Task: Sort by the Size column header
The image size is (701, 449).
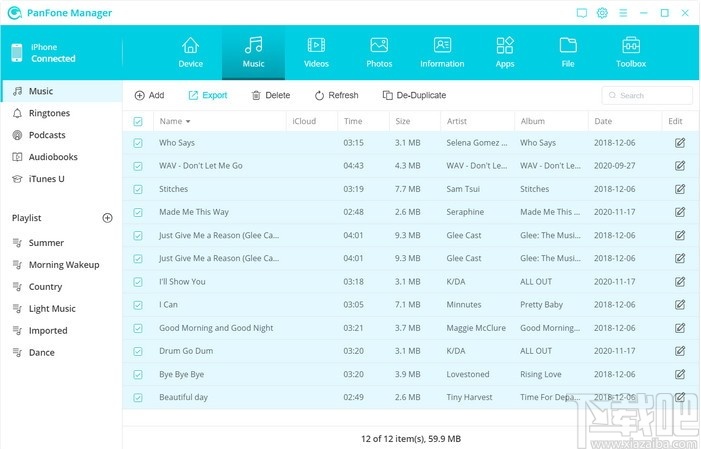Action: point(402,121)
